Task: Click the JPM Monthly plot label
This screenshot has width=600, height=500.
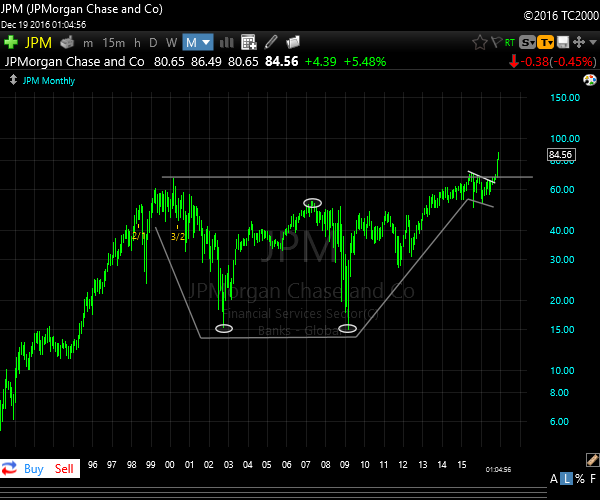Action: coord(49,81)
